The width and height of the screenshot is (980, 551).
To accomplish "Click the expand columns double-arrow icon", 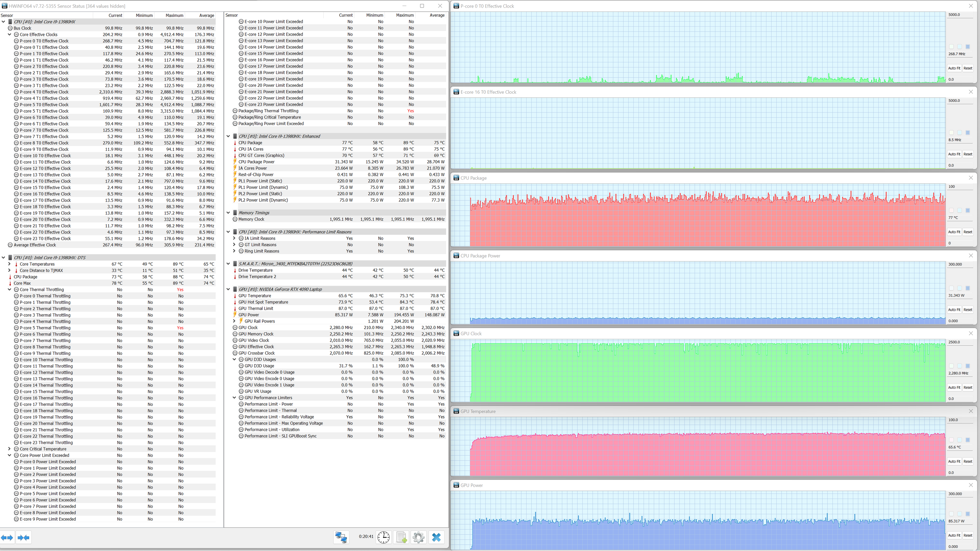I will coord(7,537).
